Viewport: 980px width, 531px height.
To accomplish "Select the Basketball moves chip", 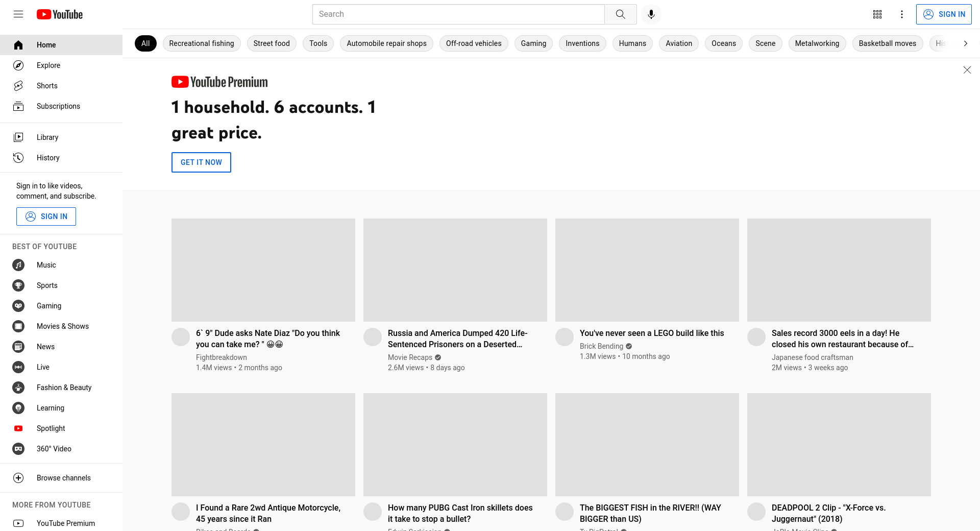I will click(x=888, y=43).
